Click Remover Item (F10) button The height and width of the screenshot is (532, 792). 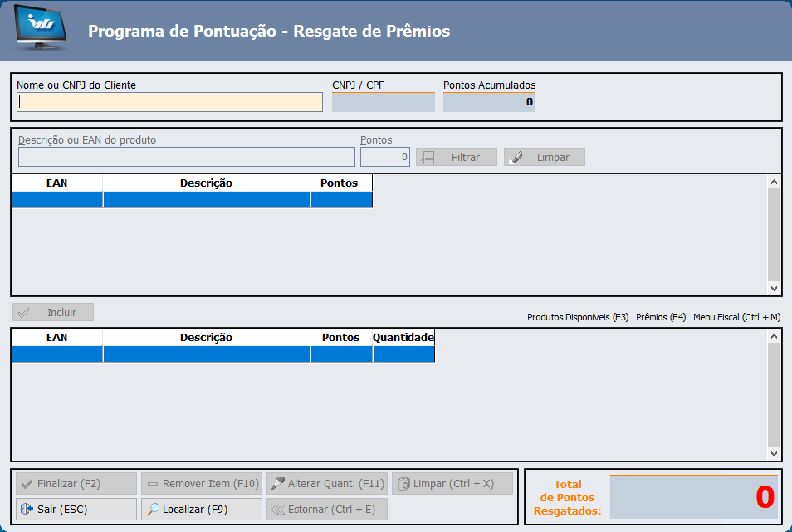click(201, 483)
